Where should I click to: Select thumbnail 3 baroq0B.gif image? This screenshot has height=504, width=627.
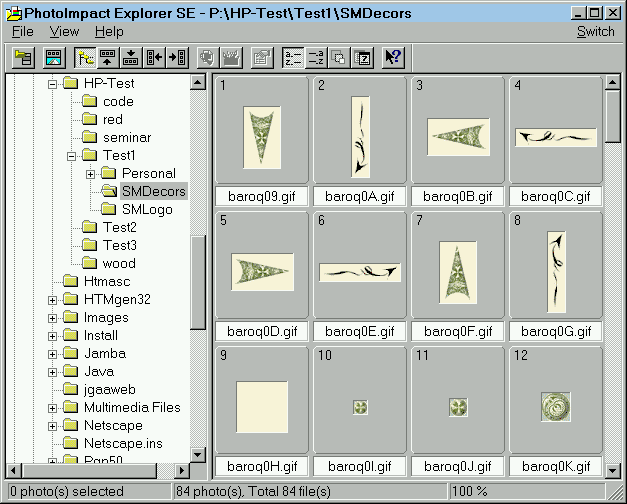(x=458, y=137)
